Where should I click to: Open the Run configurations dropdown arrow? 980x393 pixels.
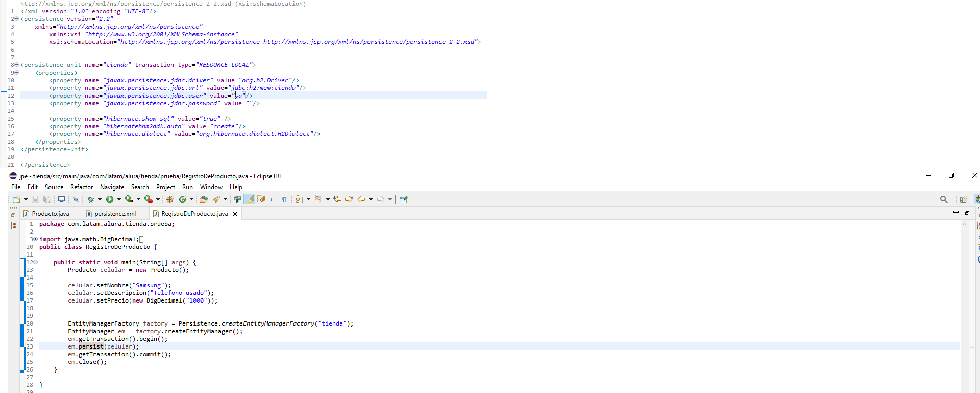(x=119, y=199)
